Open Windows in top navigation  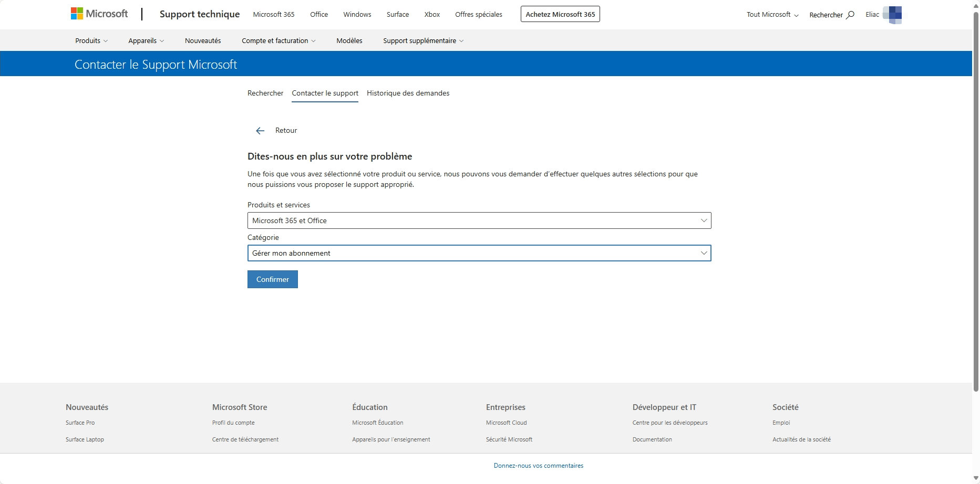tap(357, 14)
